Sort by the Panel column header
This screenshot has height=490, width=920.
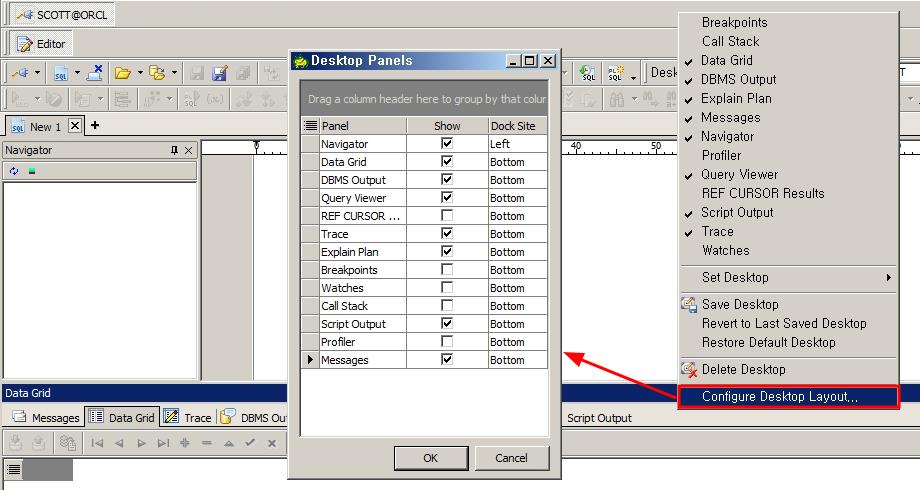coord(362,126)
